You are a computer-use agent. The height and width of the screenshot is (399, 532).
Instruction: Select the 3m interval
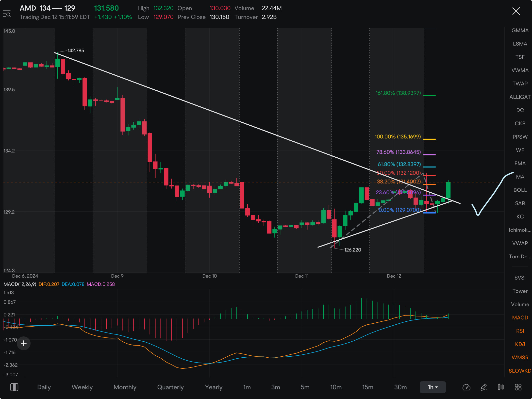pos(275,387)
